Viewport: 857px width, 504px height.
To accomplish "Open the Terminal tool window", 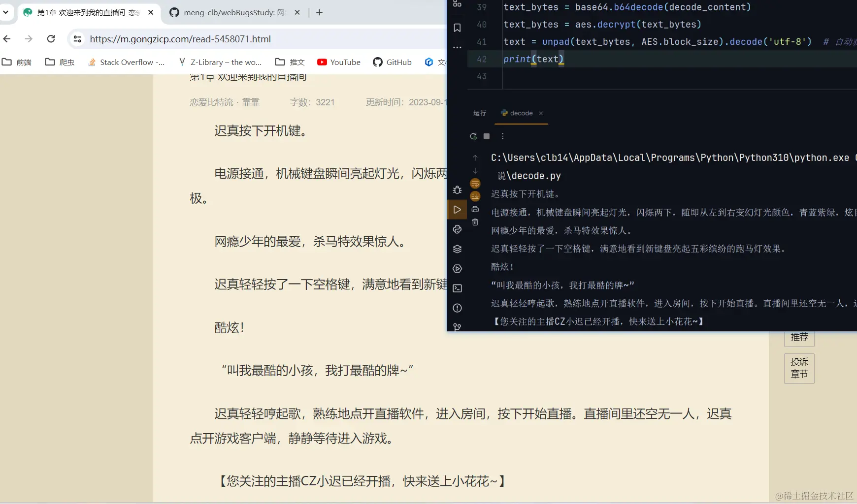I will tap(457, 288).
